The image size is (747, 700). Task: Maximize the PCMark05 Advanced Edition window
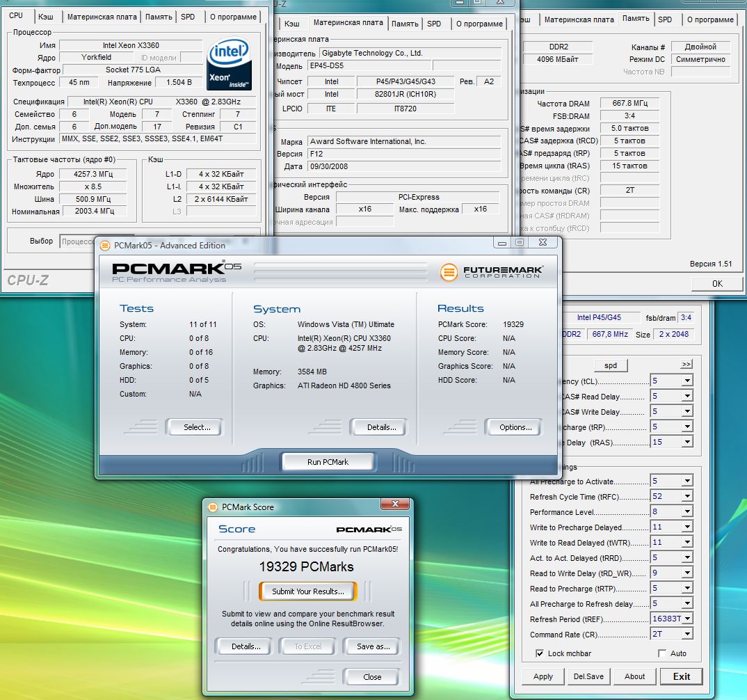point(520,242)
